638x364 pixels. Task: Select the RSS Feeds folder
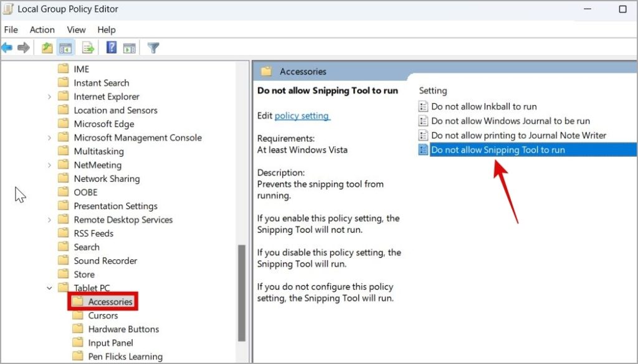tap(93, 233)
